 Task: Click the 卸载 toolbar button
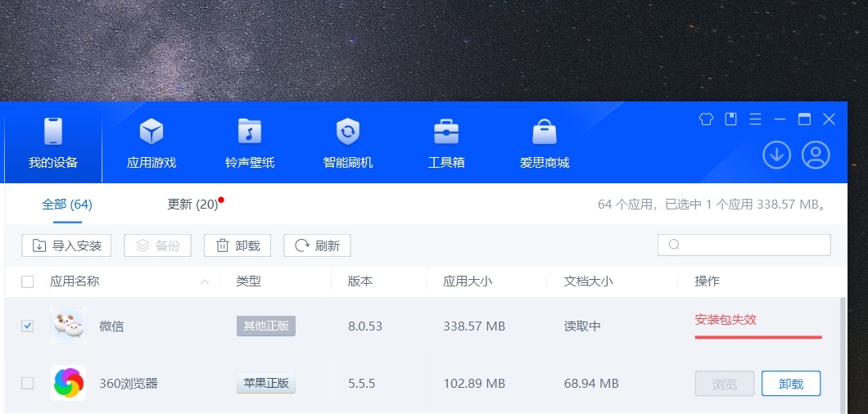(x=237, y=245)
